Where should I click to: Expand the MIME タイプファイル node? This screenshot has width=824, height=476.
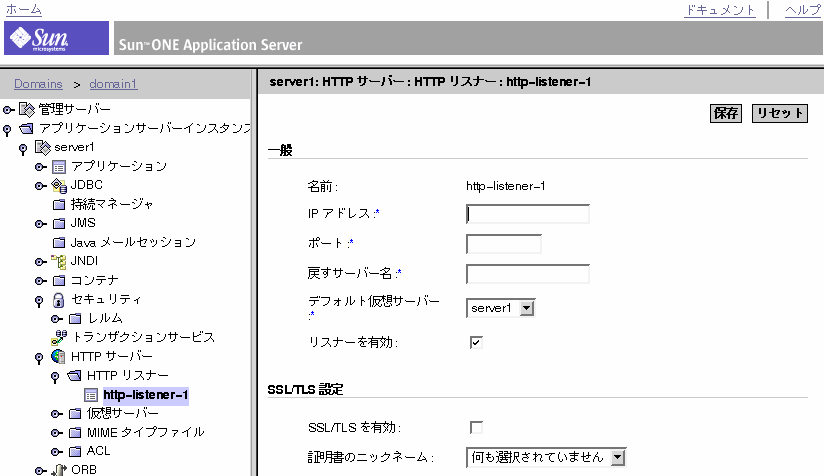(57, 433)
